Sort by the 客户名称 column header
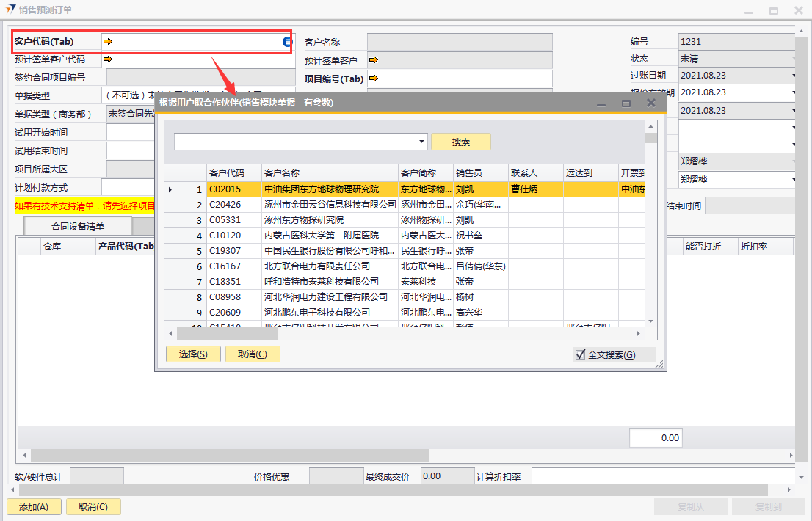This screenshot has height=521, width=812. [x=329, y=173]
